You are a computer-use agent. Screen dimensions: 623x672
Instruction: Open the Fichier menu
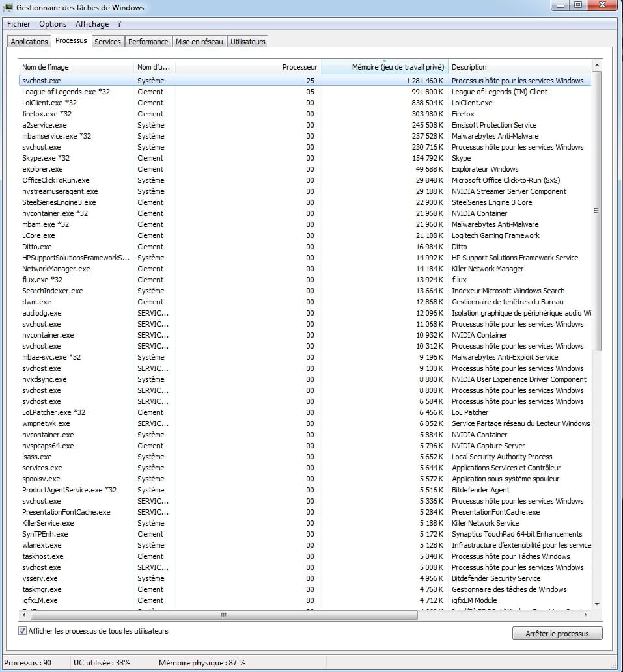tap(18, 24)
